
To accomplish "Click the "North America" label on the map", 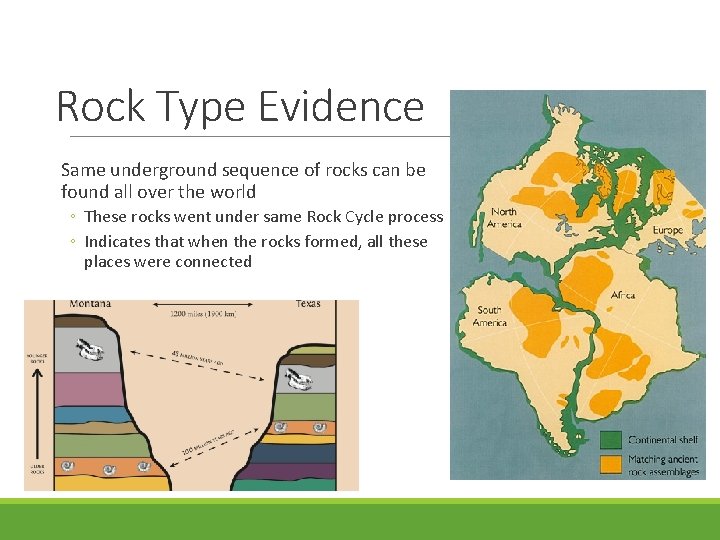I will point(504,218).
